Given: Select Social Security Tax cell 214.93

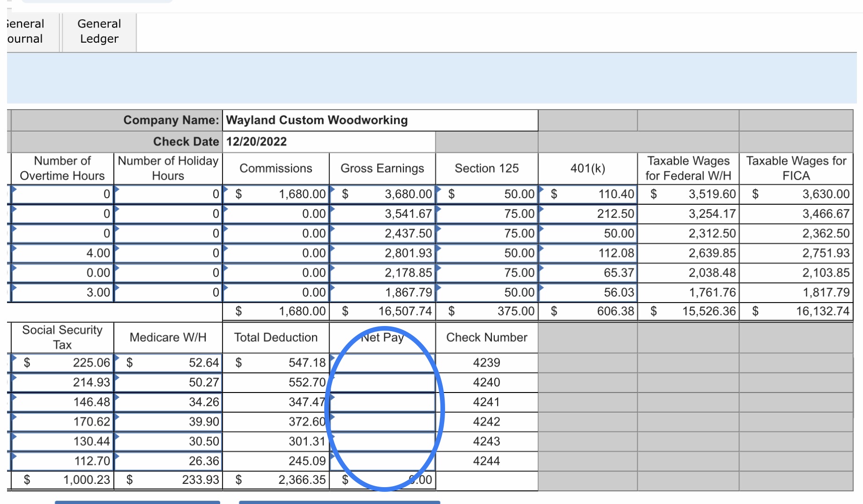Looking at the screenshot, I should (62, 382).
